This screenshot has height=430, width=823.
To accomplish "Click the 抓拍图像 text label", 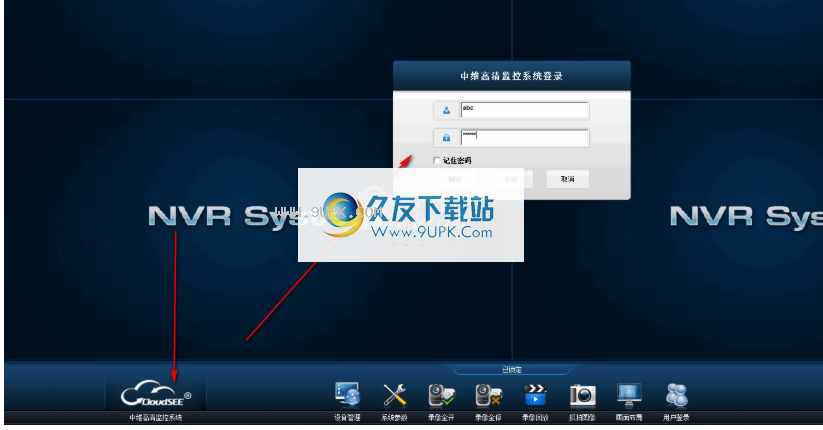I will click(x=583, y=418).
